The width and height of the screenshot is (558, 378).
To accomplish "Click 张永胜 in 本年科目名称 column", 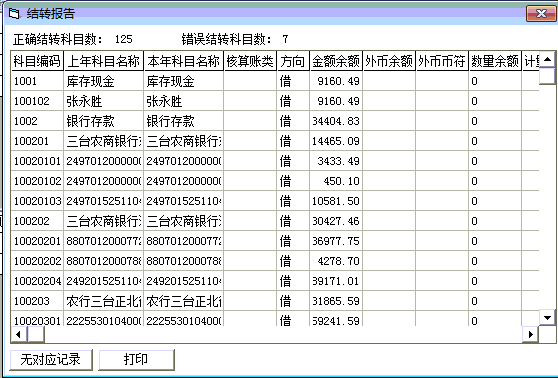I will 184,101.
